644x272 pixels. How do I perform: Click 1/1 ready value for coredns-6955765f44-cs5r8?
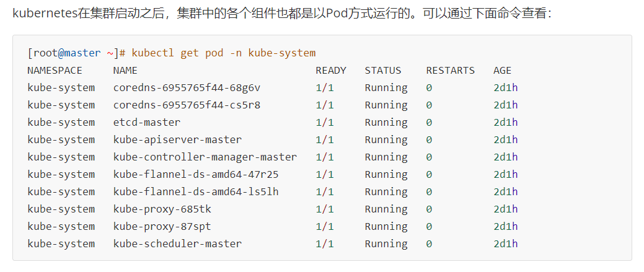pos(324,105)
